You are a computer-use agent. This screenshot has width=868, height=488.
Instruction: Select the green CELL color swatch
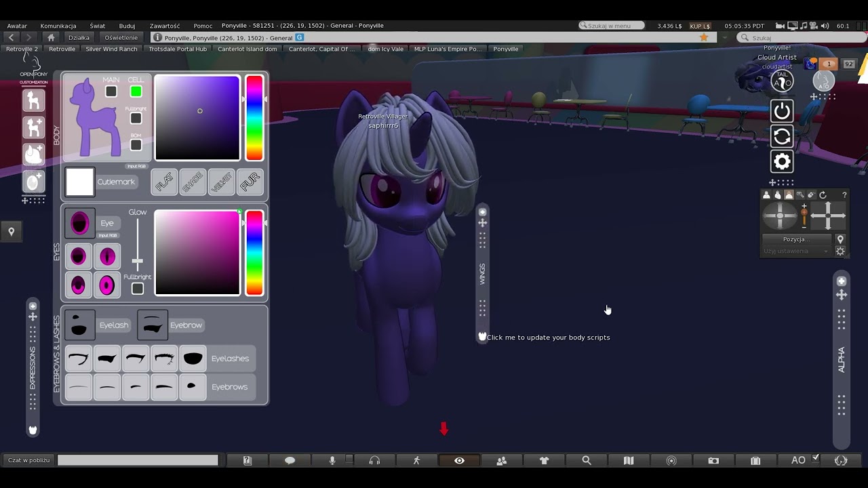[136, 91]
